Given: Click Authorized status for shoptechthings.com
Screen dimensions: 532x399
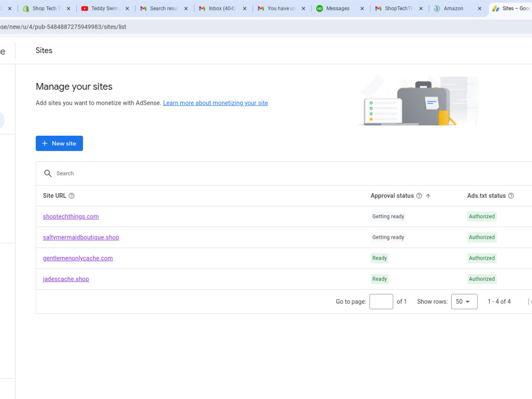Looking at the screenshot, I should point(482,217).
